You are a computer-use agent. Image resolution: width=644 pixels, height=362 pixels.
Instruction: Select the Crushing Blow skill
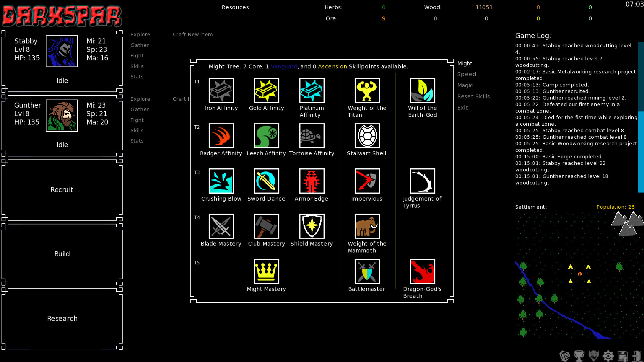[x=221, y=181]
